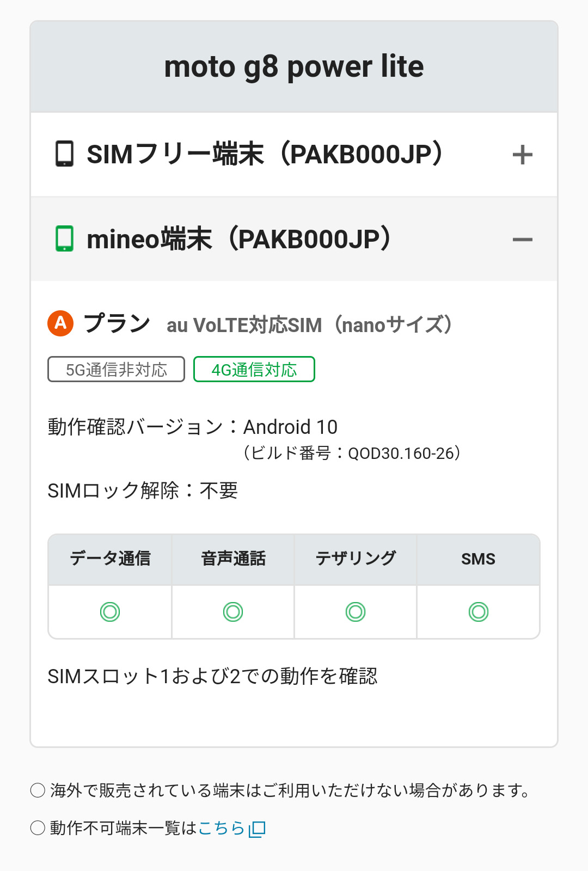Viewport: 588px width, 871px height.
Task: Click the black phone icon beside SIMフリー端末
Action: (x=64, y=154)
